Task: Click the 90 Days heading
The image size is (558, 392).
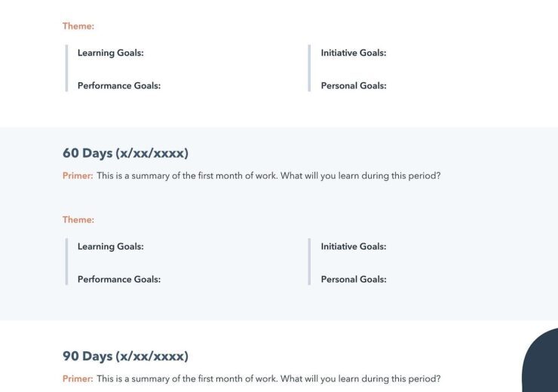Action: click(x=125, y=356)
